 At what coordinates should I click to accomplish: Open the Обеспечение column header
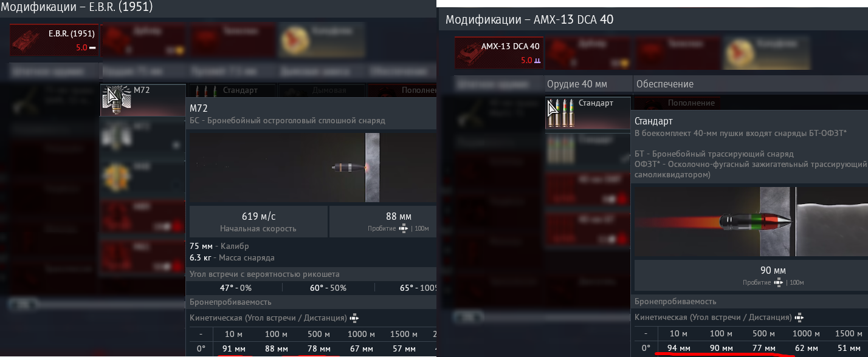(x=664, y=84)
